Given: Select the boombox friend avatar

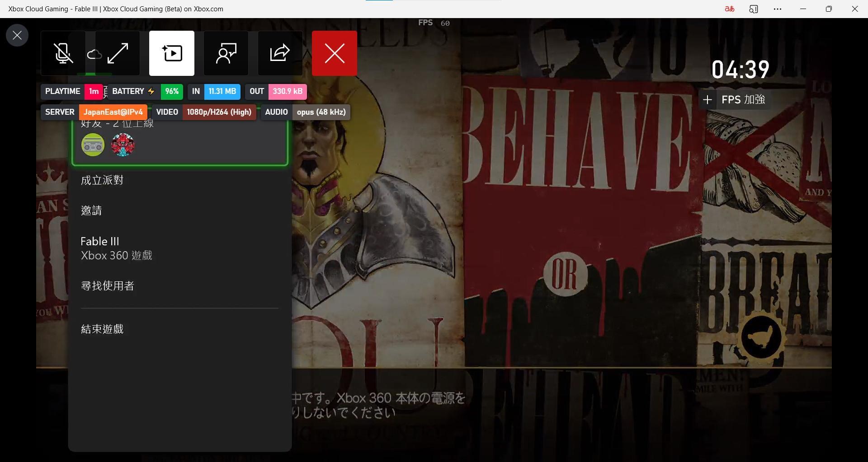Looking at the screenshot, I should (93, 145).
